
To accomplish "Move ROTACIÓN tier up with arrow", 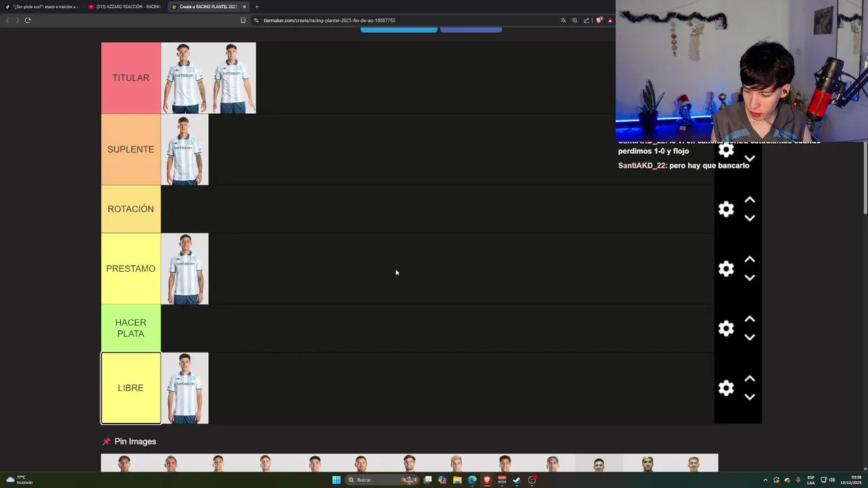I will [x=749, y=200].
